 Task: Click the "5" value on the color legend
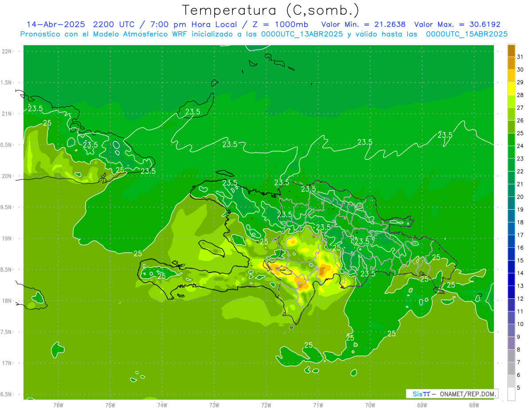pyautogui.click(x=519, y=388)
